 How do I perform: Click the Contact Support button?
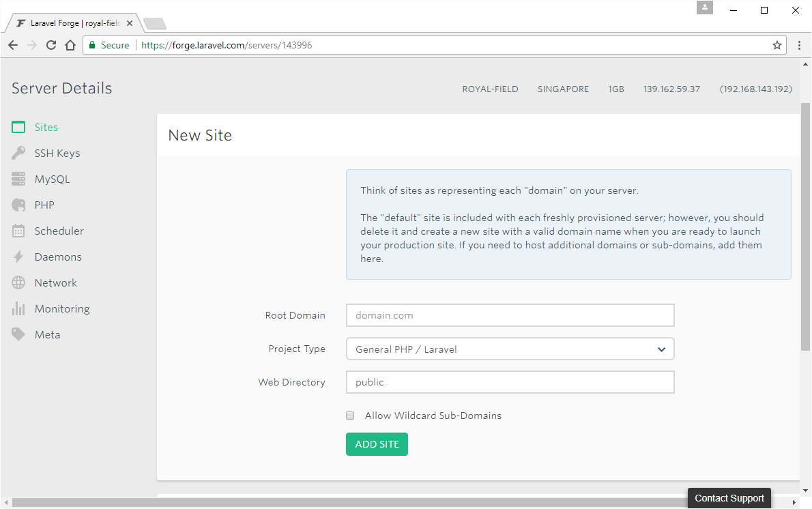[x=729, y=498]
